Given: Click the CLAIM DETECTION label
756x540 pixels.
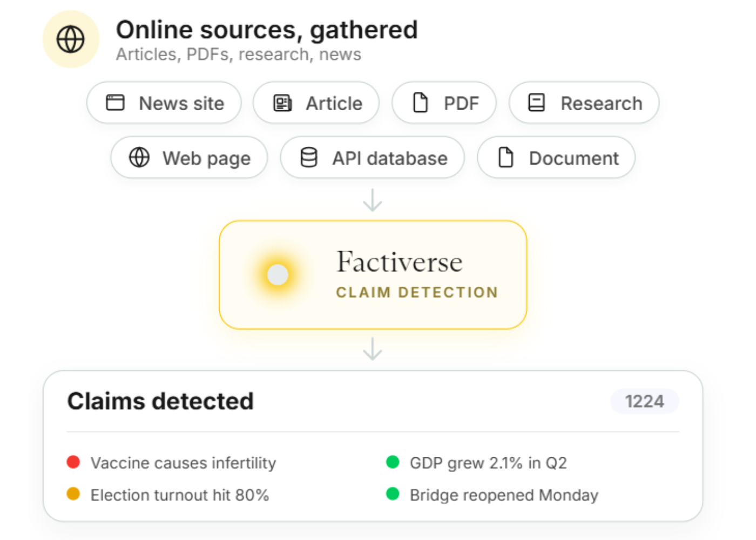Looking at the screenshot, I should tap(417, 292).
